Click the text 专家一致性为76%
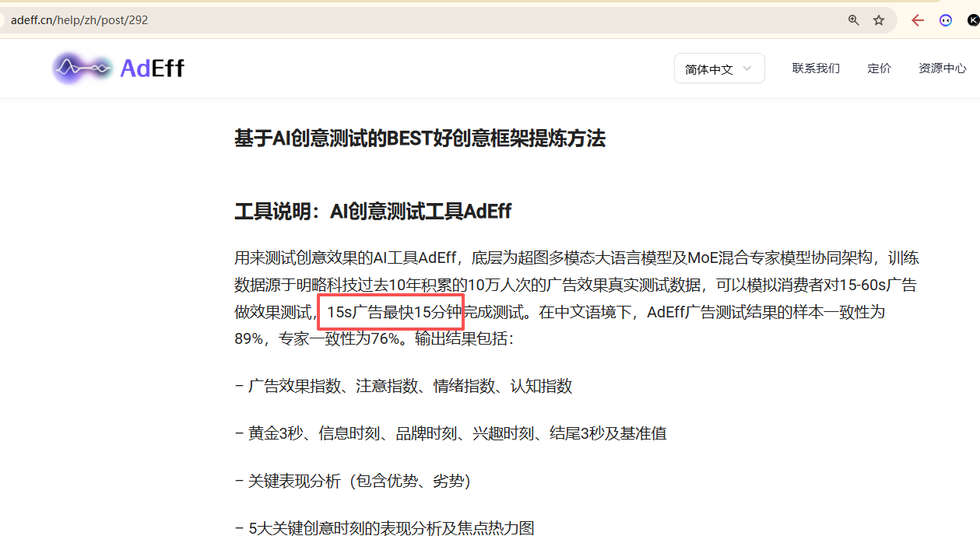 341,339
